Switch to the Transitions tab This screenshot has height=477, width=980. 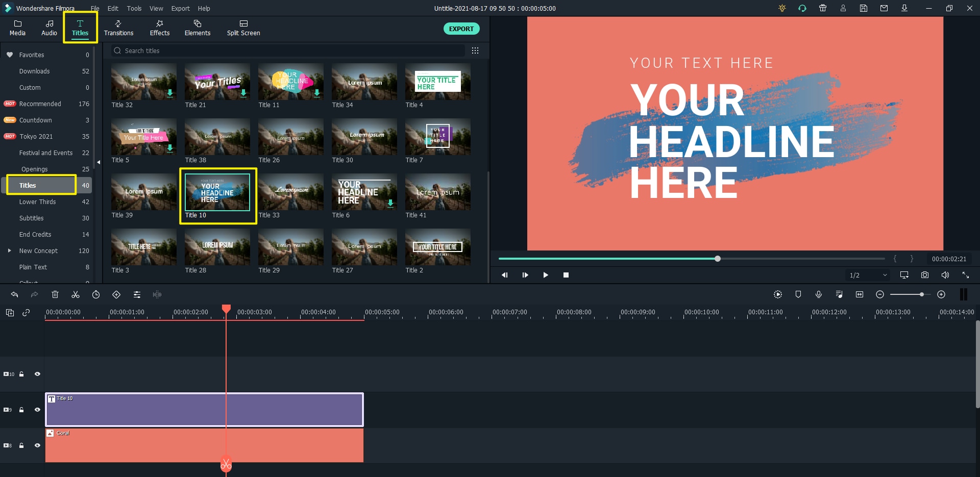118,28
